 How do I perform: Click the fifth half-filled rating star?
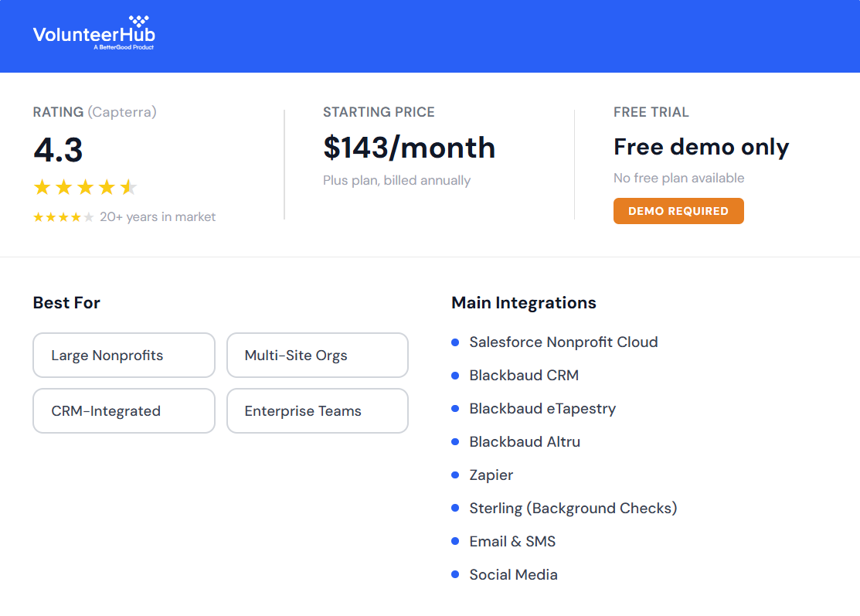click(128, 186)
